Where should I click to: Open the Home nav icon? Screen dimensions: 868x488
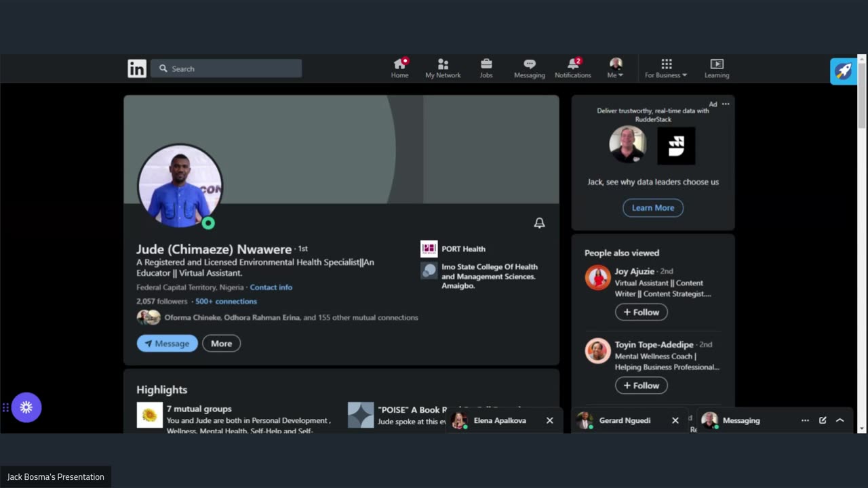tap(399, 68)
